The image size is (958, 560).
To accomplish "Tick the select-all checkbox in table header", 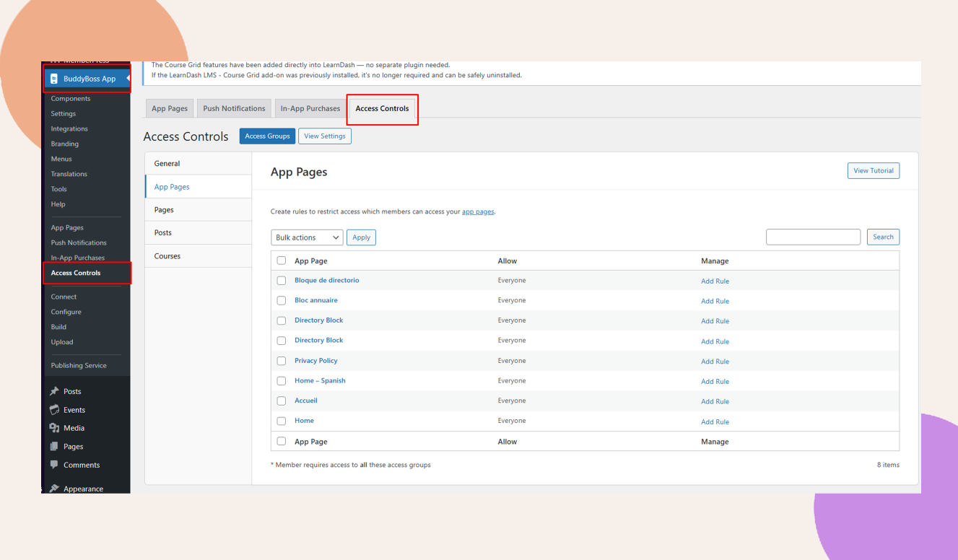I will point(282,261).
